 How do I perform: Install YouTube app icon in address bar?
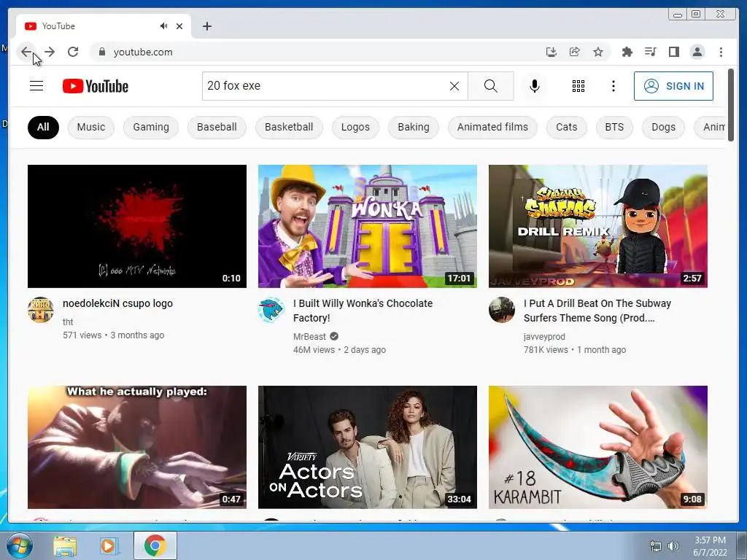[x=551, y=52]
